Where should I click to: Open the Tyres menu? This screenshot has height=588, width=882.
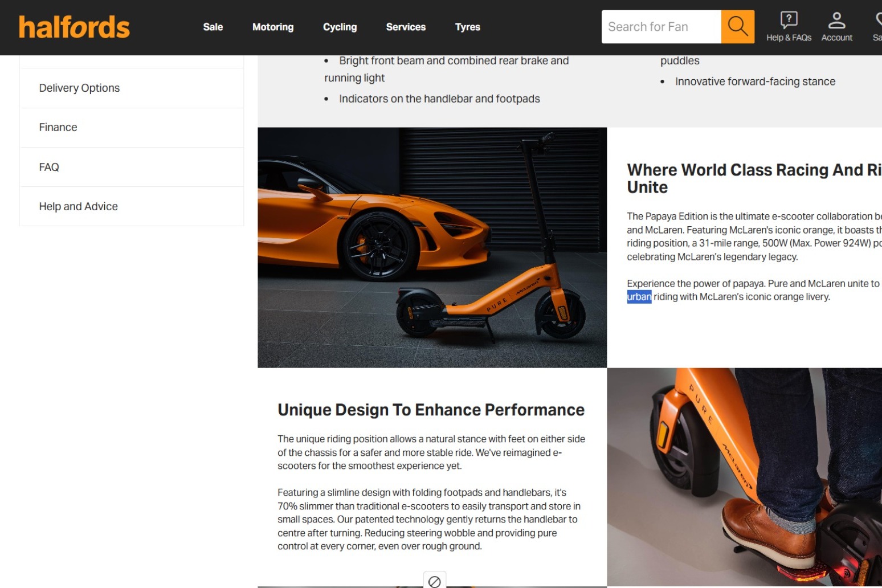[467, 27]
